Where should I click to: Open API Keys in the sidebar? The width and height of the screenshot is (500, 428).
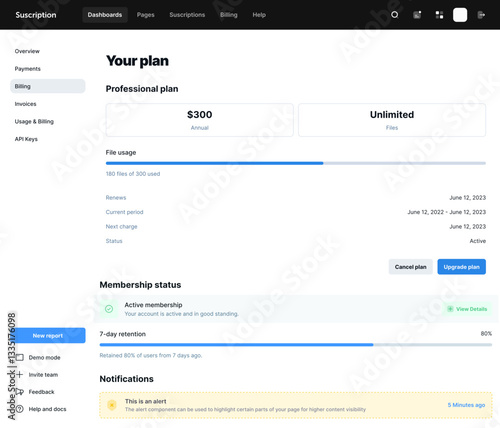coord(26,139)
